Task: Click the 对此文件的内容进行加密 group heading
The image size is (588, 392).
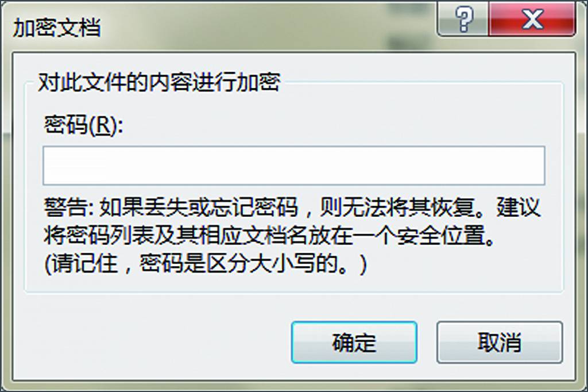Action: tap(159, 82)
